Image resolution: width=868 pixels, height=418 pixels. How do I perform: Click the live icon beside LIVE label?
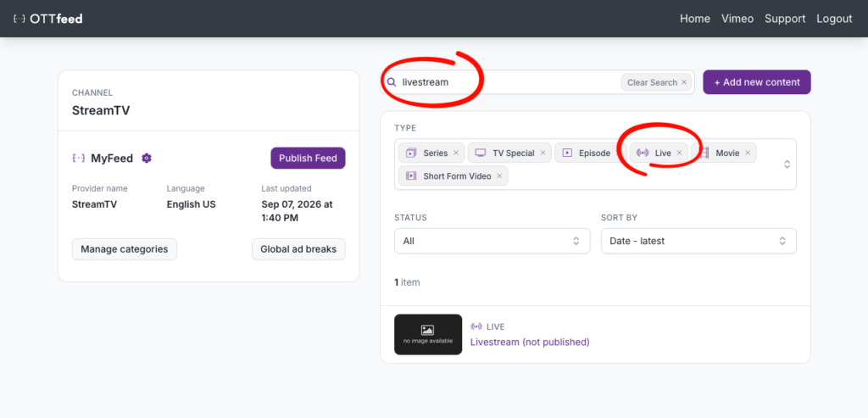pyautogui.click(x=476, y=327)
